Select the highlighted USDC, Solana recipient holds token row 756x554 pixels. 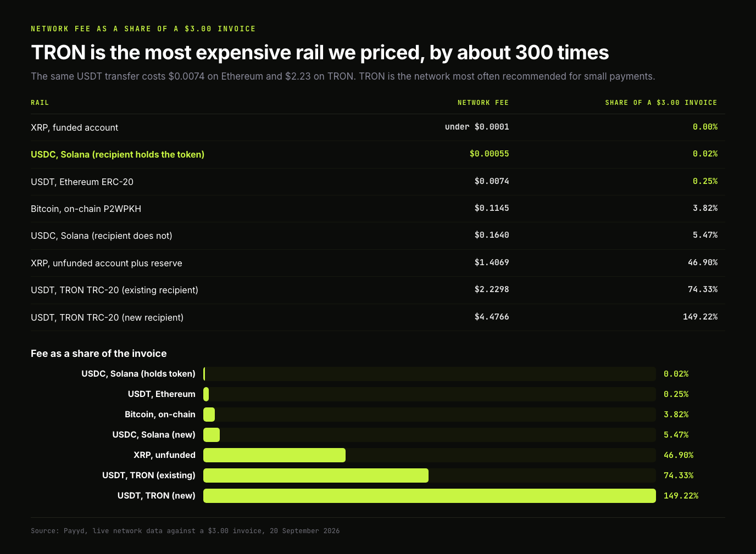click(378, 154)
